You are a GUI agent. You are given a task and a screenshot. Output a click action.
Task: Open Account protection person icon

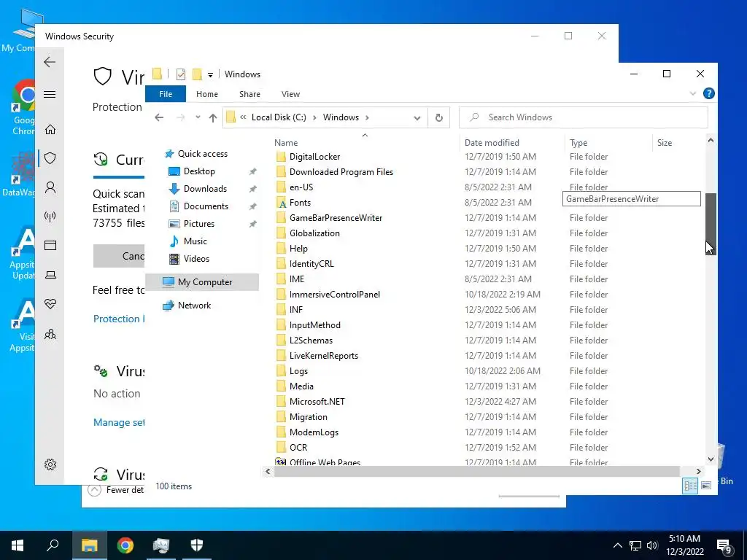(x=50, y=187)
